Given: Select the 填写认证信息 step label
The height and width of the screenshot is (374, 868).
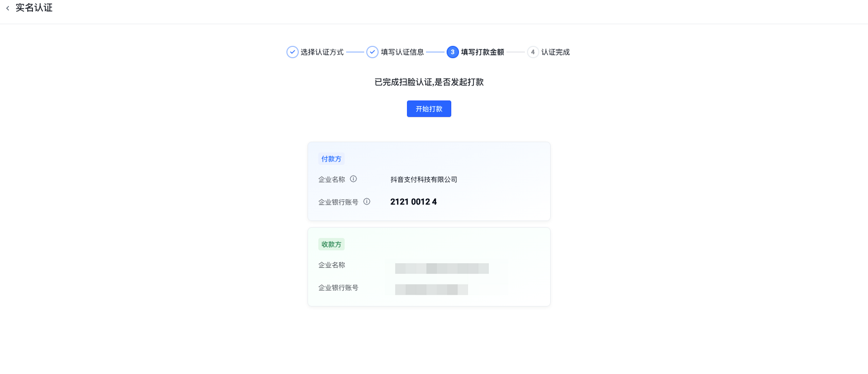Looking at the screenshot, I should tap(402, 52).
